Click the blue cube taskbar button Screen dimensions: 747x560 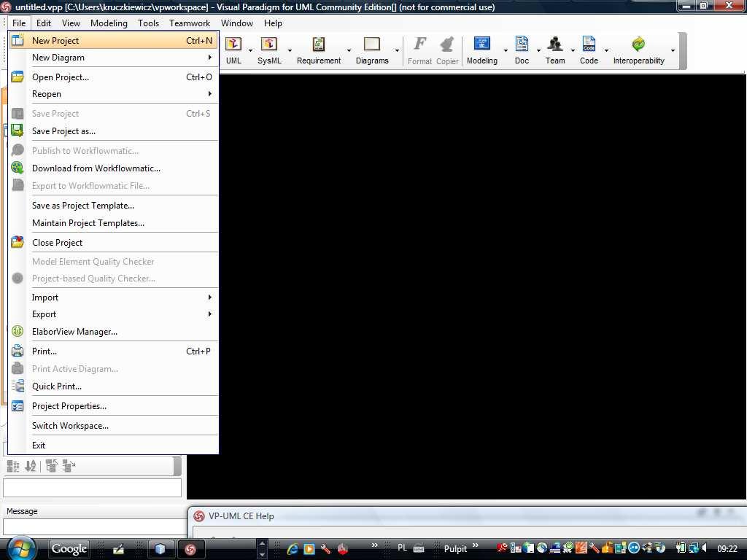click(160, 549)
